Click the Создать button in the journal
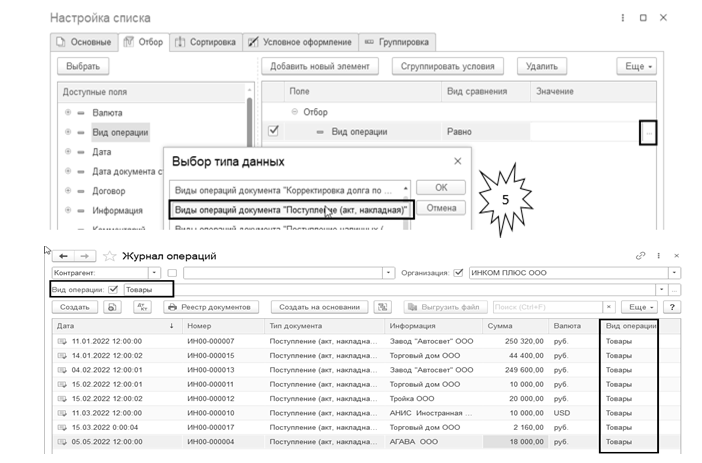 pos(75,307)
